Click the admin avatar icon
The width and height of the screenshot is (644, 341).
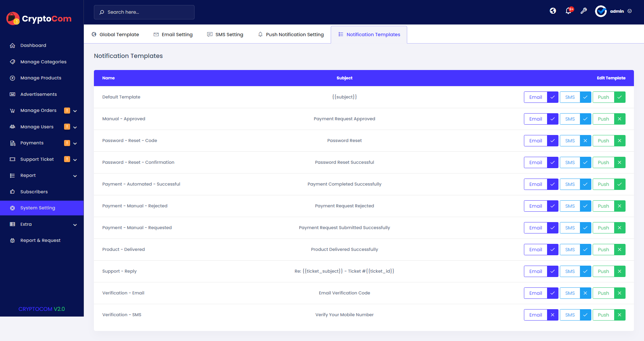[x=601, y=11]
